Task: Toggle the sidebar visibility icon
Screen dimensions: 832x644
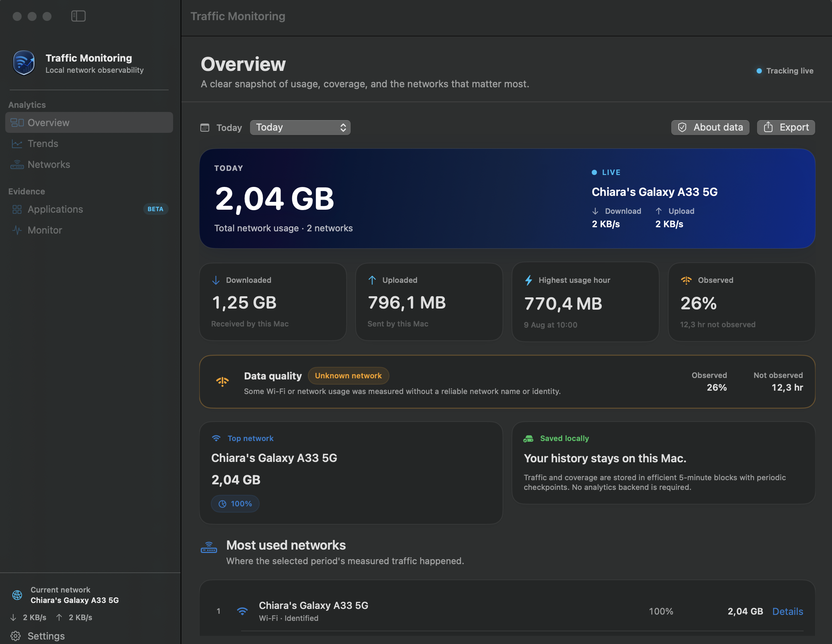Action: coord(78,16)
